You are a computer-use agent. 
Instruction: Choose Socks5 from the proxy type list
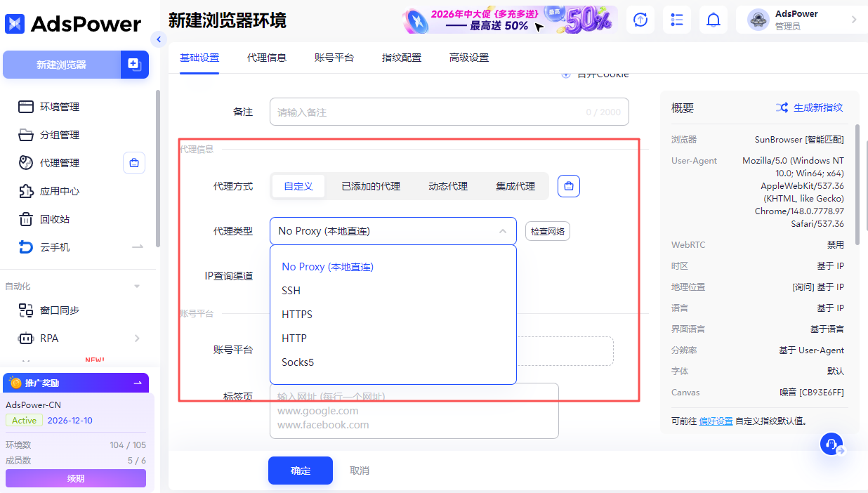393,362
